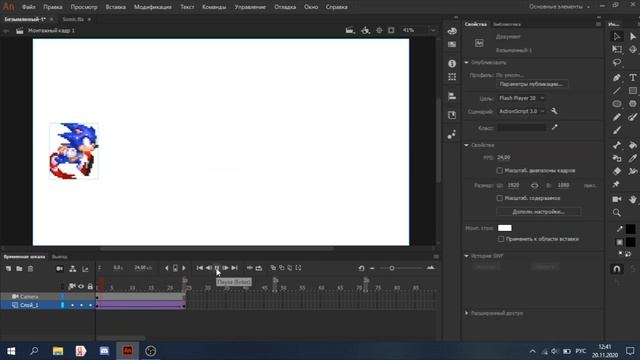640x360 pixels.
Task: Select the Subselection tool
Action: pyautogui.click(x=633, y=36)
